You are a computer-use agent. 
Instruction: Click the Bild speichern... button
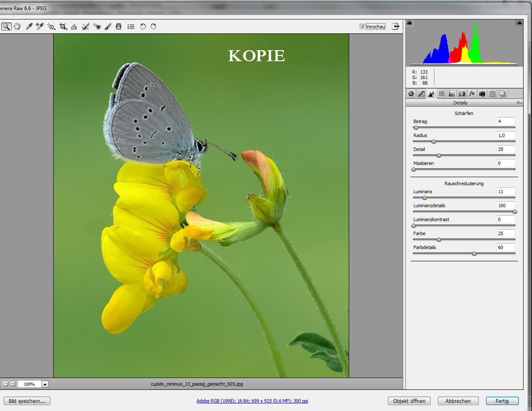(x=27, y=401)
